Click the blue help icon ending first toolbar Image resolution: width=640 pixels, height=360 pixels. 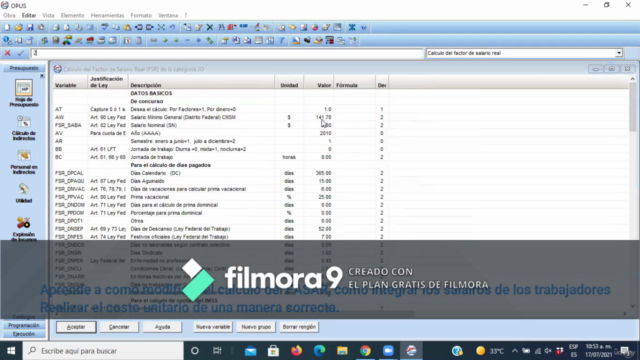tap(363, 27)
